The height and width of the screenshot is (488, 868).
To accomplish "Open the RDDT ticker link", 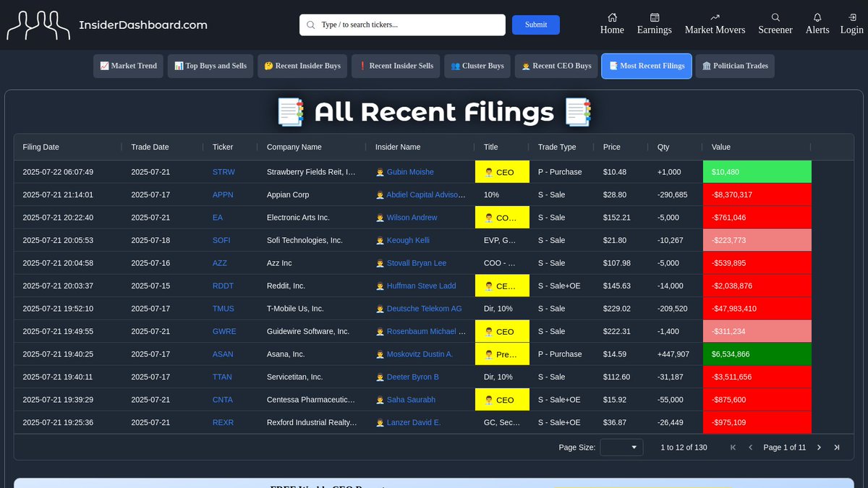I will 223,286.
